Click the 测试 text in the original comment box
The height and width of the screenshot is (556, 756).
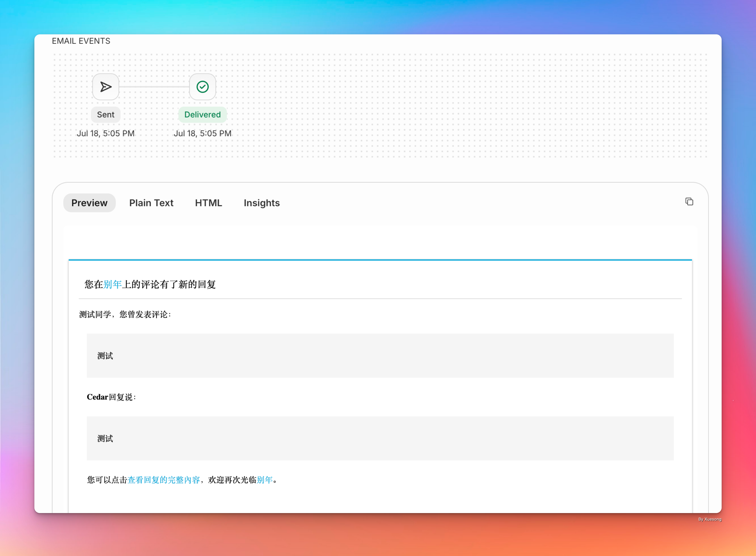(105, 356)
